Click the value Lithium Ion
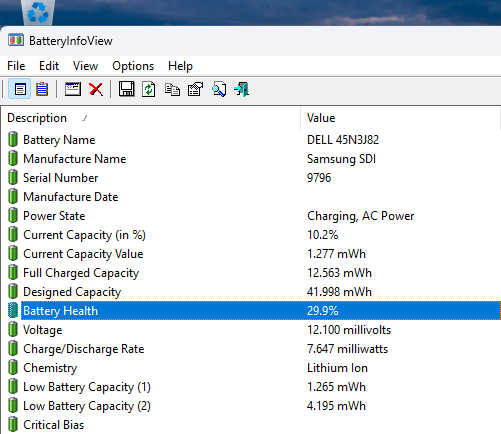Viewport: 501px width, 434px height. [x=337, y=368]
